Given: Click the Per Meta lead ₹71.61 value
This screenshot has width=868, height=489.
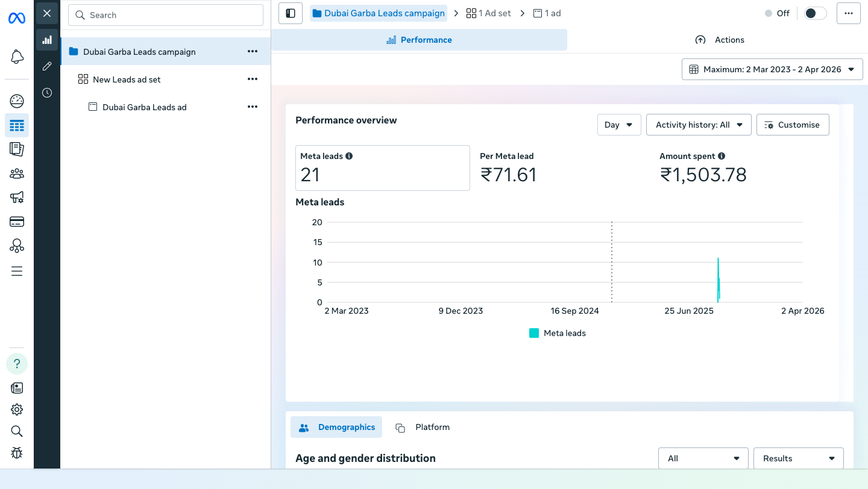Looking at the screenshot, I should [x=508, y=175].
